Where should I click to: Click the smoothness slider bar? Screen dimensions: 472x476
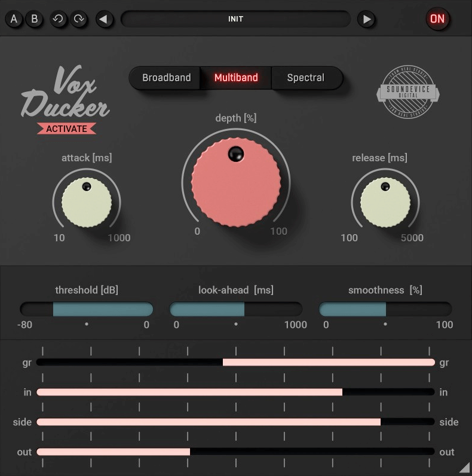coord(385,309)
